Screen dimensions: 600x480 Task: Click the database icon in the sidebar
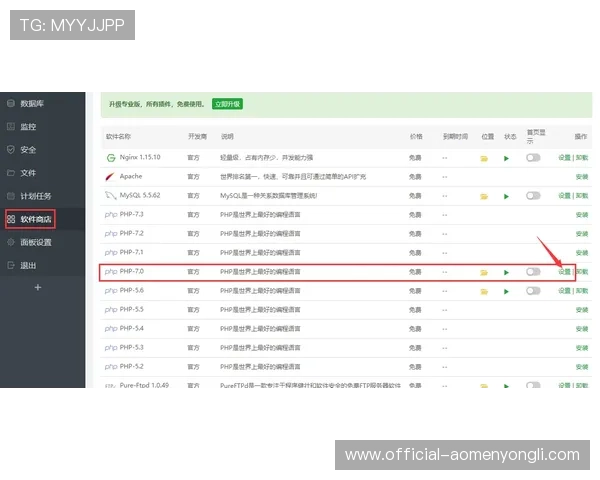[11, 103]
